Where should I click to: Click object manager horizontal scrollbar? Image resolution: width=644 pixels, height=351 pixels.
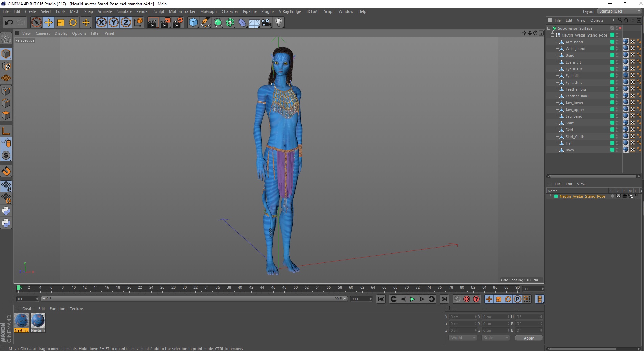[x=594, y=176]
